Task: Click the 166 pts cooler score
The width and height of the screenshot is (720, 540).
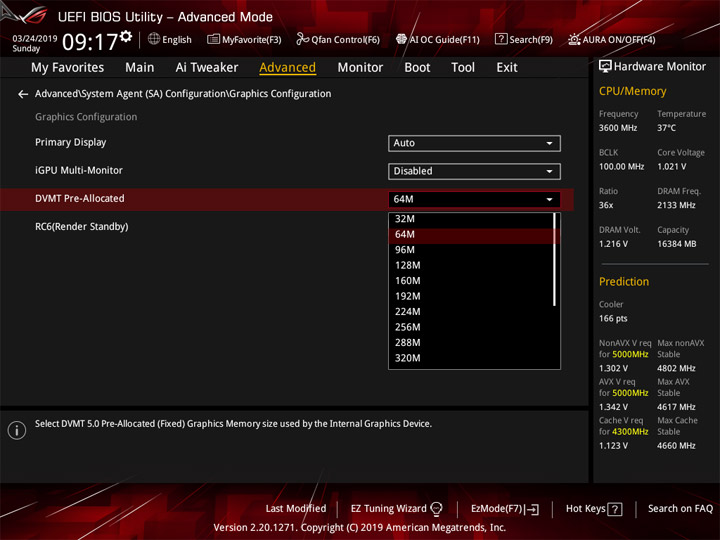Action: 613,319
